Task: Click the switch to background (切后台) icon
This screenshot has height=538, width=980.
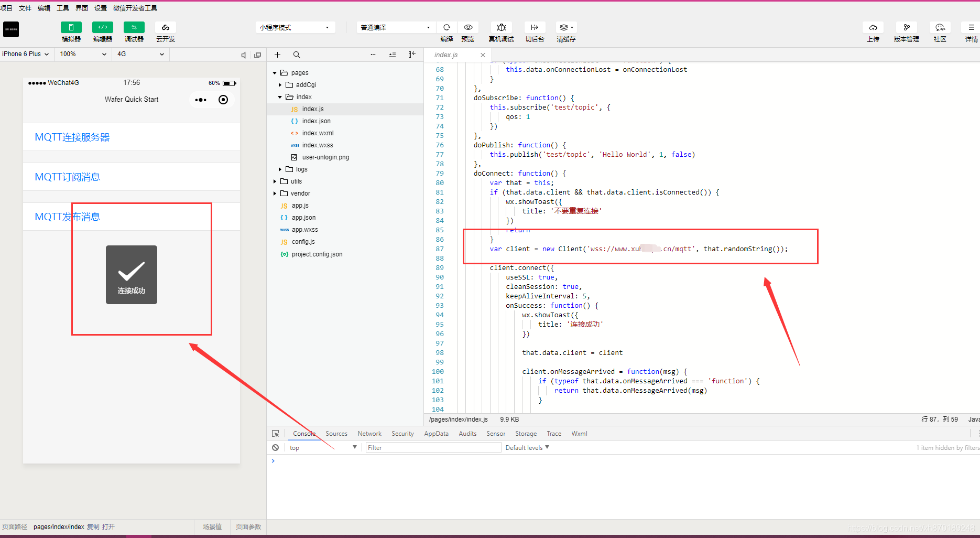Action: 535,27
